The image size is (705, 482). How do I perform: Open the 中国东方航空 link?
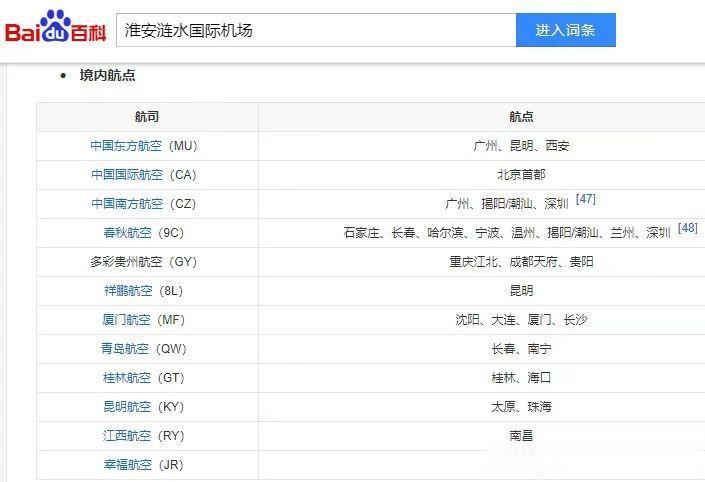point(126,146)
